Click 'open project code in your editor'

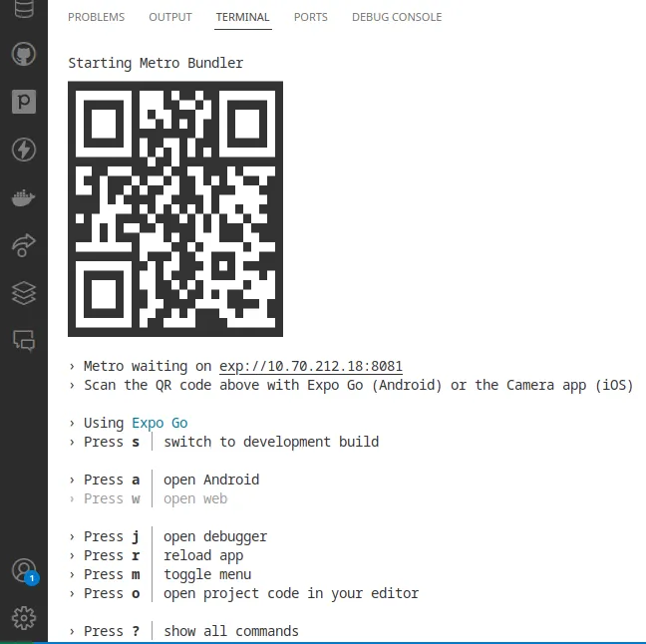[x=291, y=593]
